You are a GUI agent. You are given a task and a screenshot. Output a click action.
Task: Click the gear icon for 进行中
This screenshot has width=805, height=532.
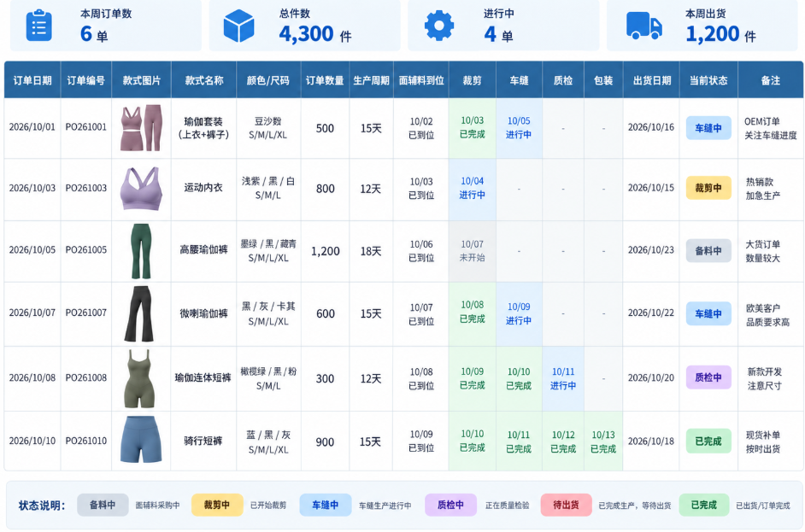(439, 26)
